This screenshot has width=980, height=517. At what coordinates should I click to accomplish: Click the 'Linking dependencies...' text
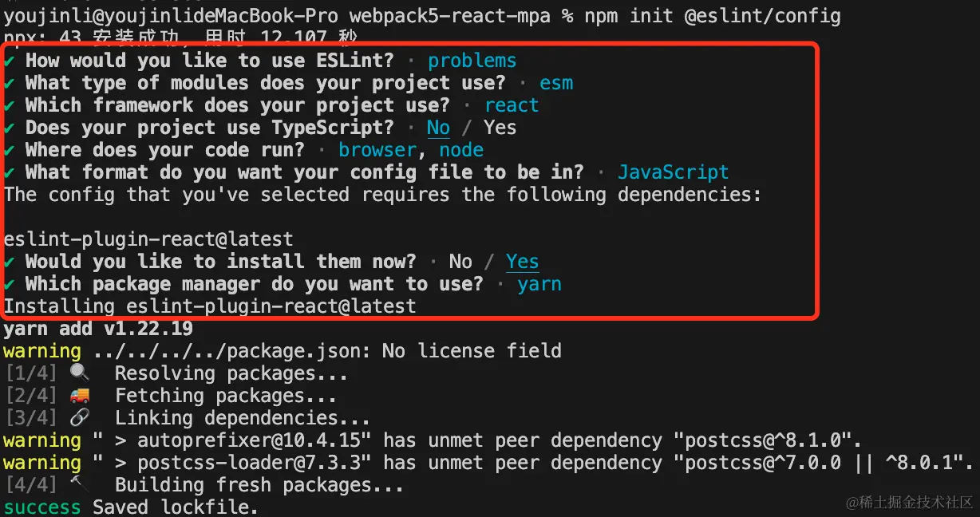(243, 418)
